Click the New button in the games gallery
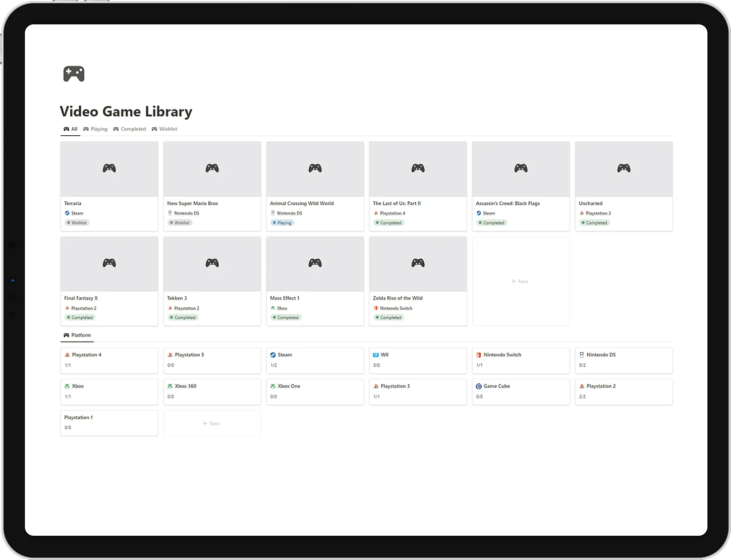Viewport: 731px width, 560px height. [x=520, y=281]
